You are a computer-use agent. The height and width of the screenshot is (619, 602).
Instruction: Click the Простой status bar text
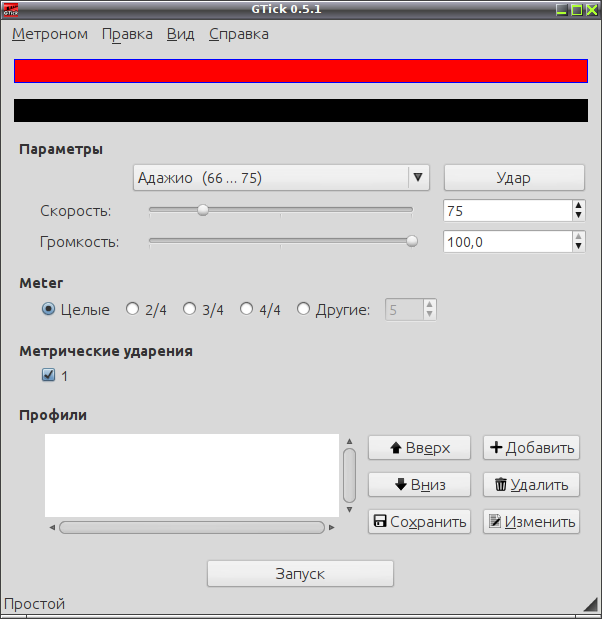[34, 604]
